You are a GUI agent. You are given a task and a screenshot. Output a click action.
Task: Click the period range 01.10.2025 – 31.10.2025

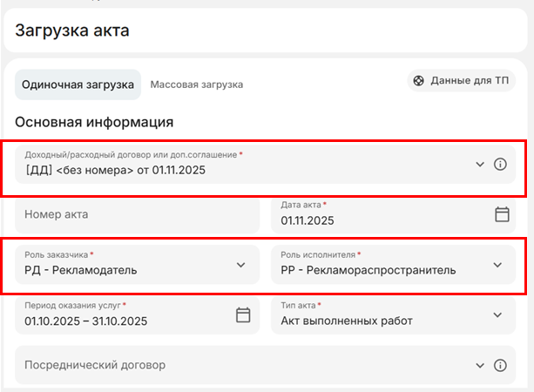(x=85, y=321)
